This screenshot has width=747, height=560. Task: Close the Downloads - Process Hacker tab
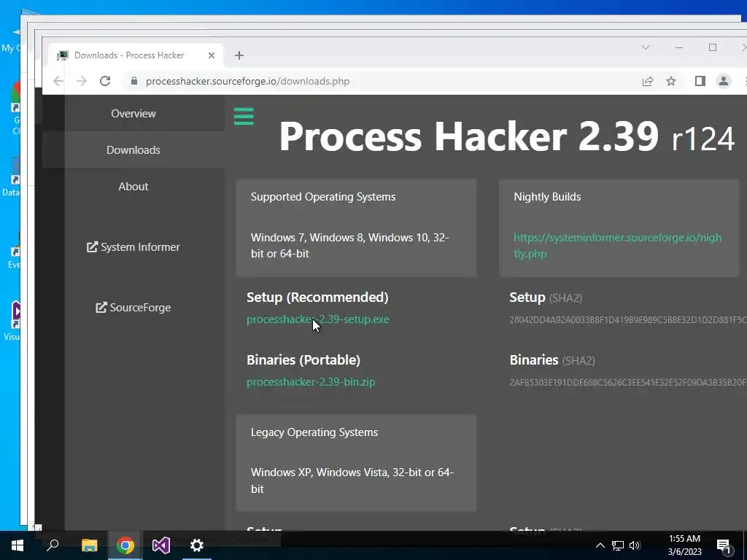[x=212, y=55]
